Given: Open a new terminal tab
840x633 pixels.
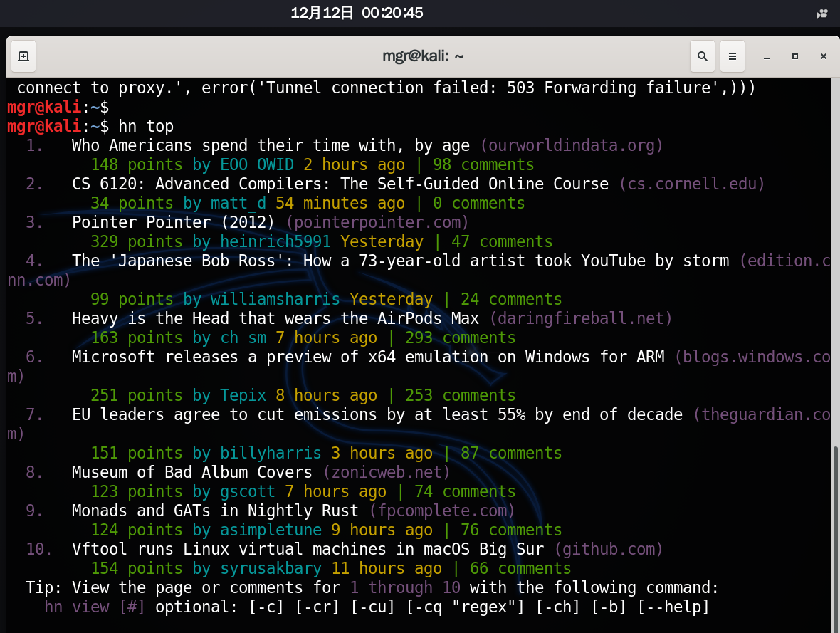Looking at the screenshot, I should point(23,56).
